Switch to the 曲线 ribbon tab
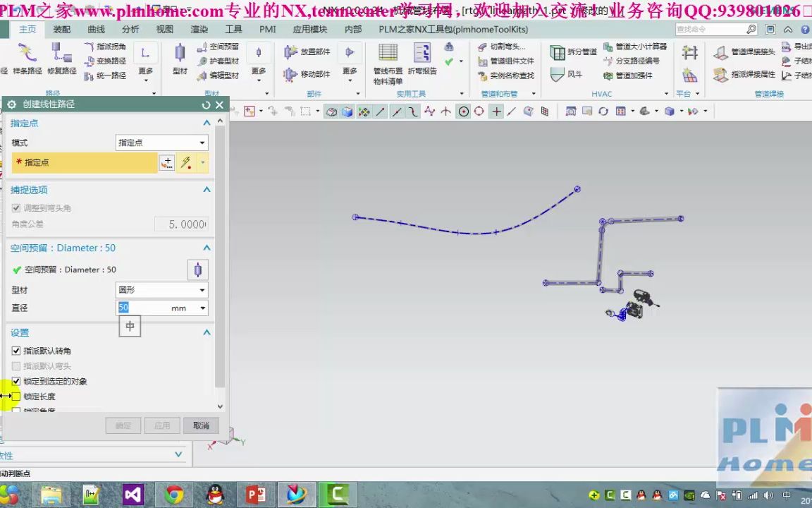812x508 pixels. click(x=96, y=30)
